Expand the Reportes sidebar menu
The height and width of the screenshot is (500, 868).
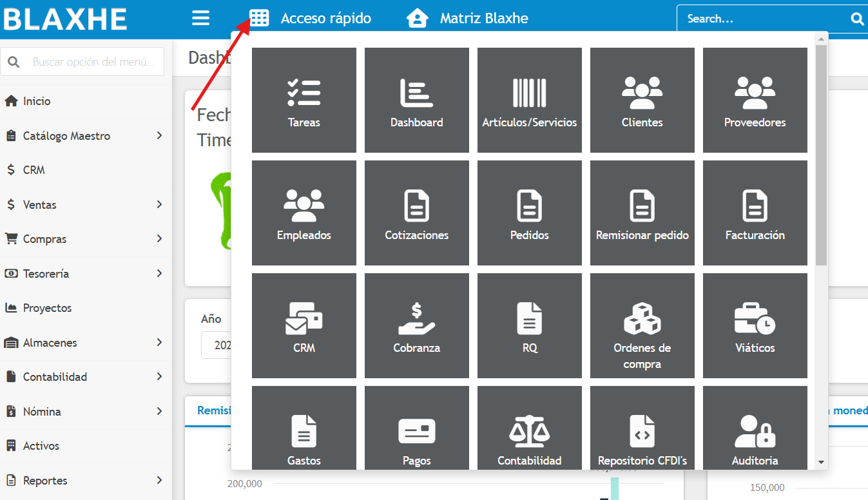86,481
